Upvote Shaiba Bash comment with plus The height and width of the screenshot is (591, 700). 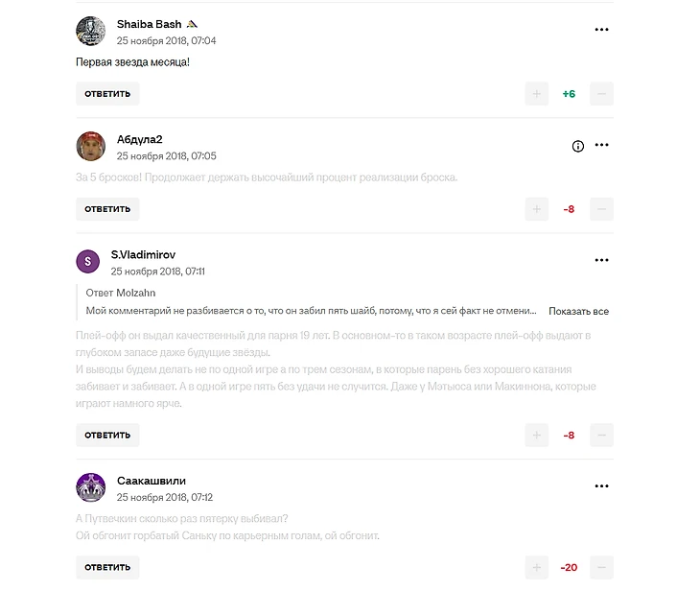click(537, 94)
